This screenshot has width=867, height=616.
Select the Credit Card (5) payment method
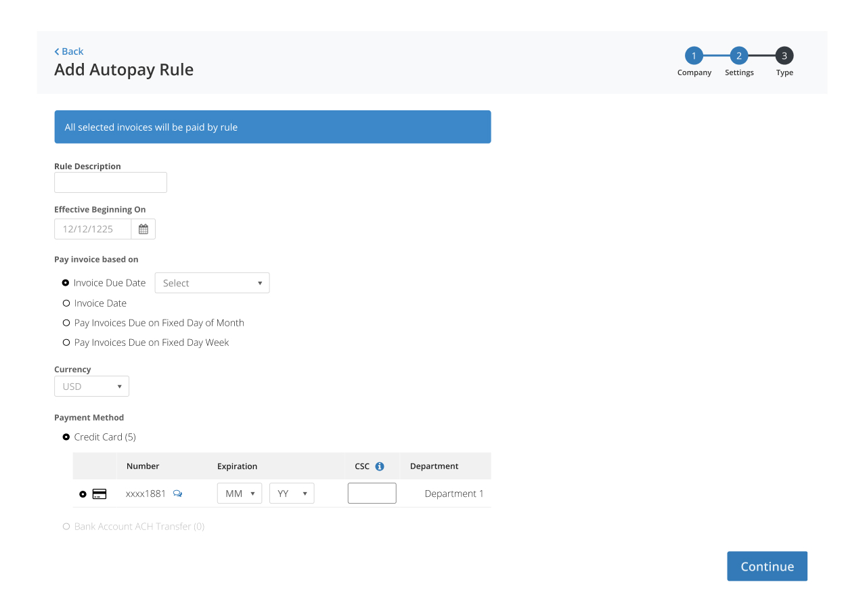(x=66, y=437)
